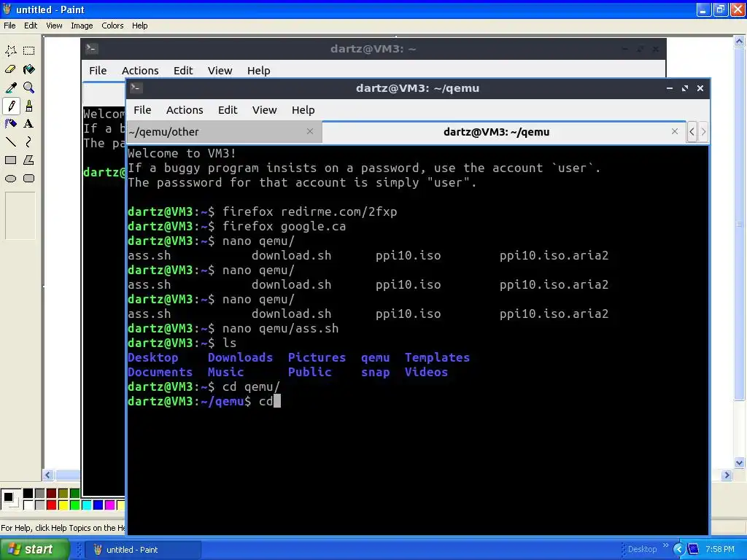Activate the Text tool

(x=29, y=124)
